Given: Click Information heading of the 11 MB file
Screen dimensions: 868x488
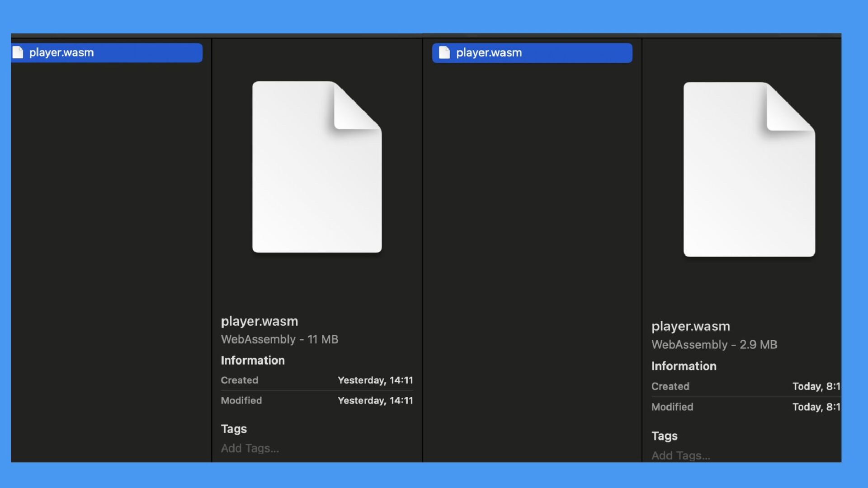Looking at the screenshot, I should 253,361.
